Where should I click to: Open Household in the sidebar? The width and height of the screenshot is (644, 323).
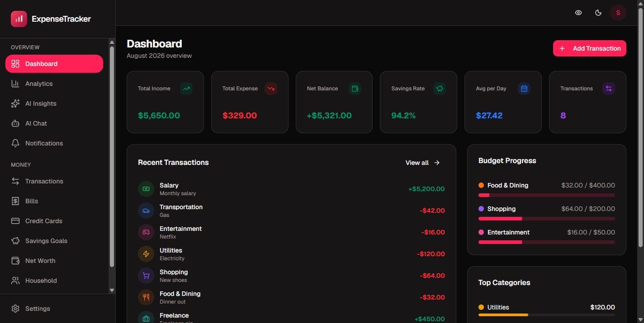(x=54, y=281)
